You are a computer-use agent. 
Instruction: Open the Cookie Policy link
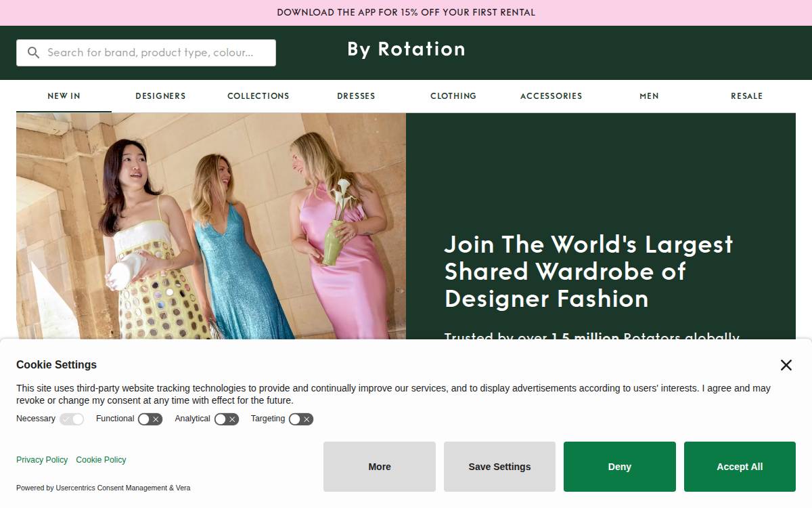click(101, 460)
